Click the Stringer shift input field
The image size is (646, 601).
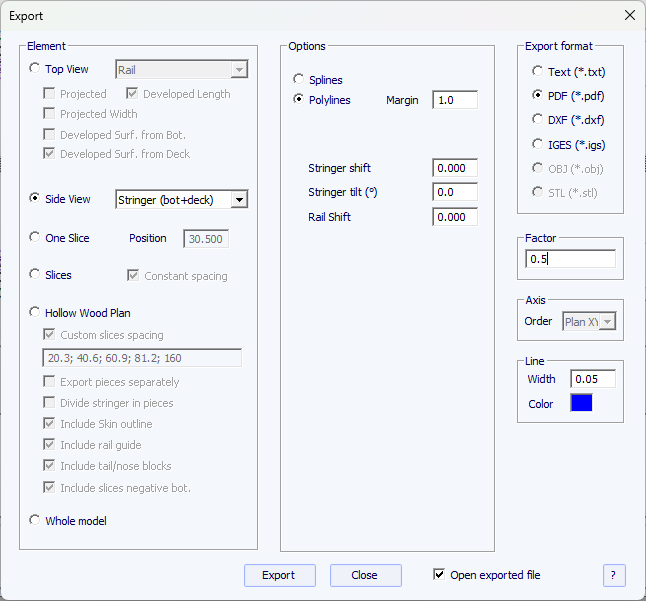(454, 168)
